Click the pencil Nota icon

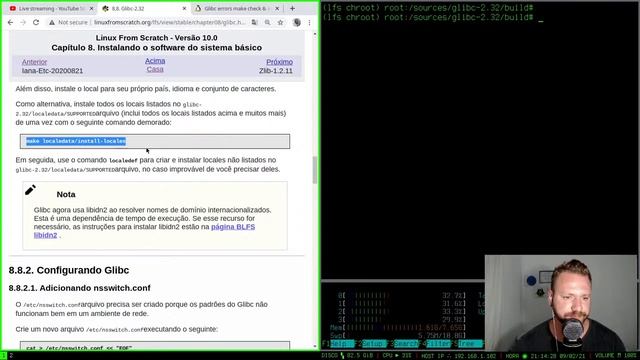click(x=30, y=190)
